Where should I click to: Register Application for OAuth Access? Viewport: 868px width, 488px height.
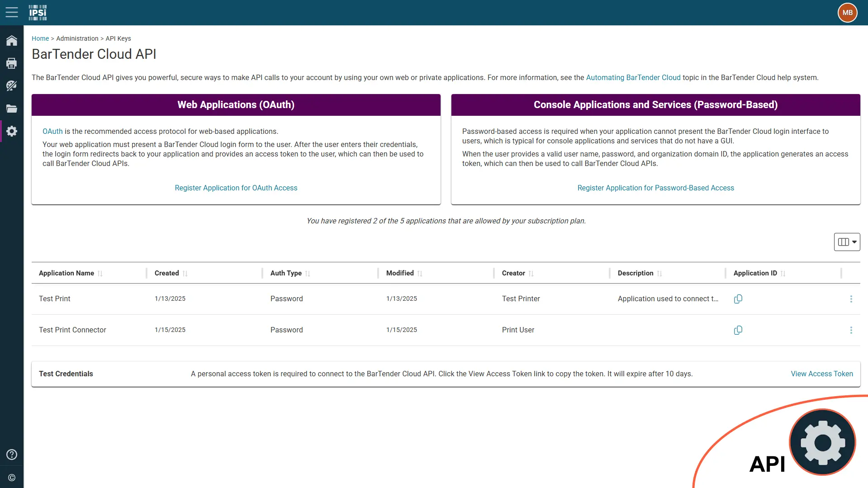pyautogui.click(x=236, y=188)
